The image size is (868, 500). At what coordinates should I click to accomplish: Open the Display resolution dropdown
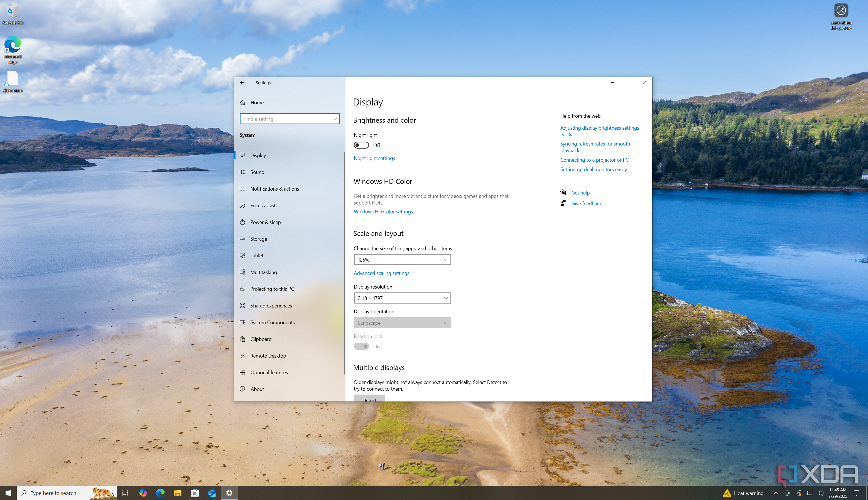pos(402,298)
